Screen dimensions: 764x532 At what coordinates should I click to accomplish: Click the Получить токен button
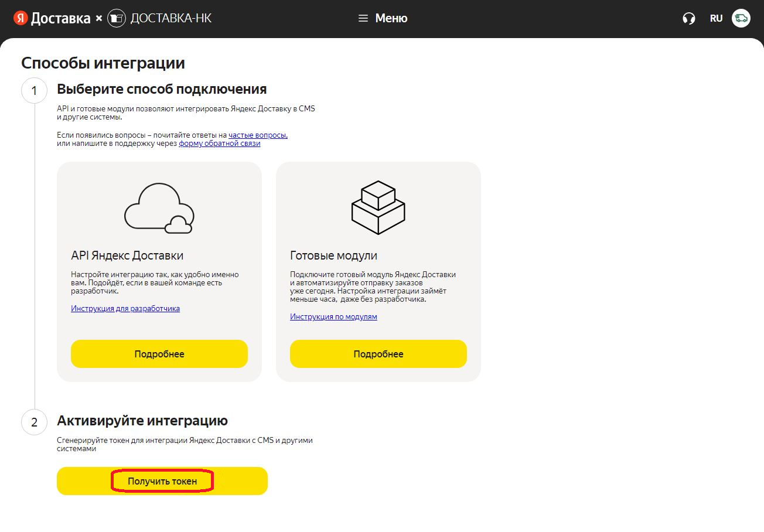(x=162, y=481)
